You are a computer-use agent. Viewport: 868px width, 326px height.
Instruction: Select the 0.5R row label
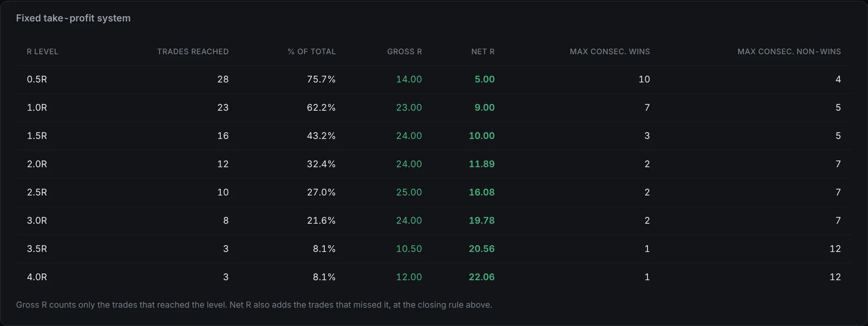(37, 79)
